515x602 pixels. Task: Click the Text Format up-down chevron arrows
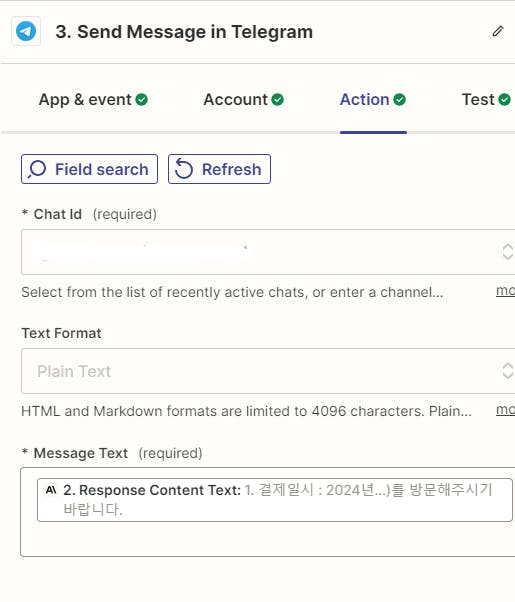point(507,371)
